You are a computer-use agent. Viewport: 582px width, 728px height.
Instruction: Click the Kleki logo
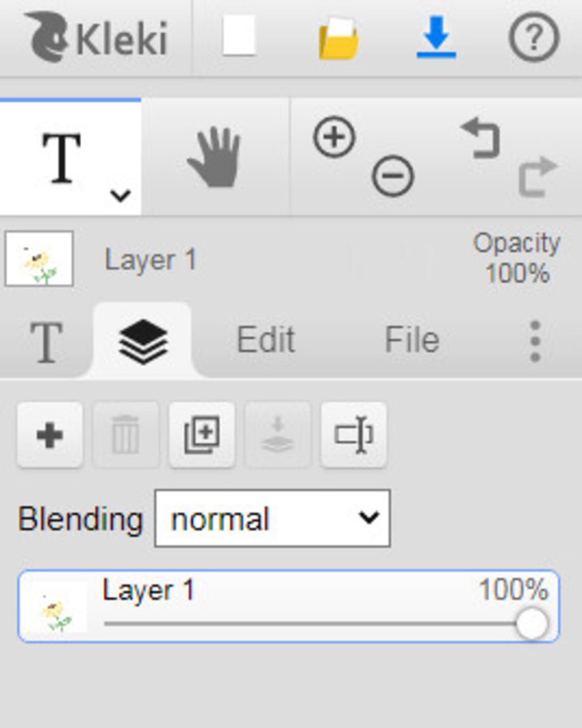point(97,38)
